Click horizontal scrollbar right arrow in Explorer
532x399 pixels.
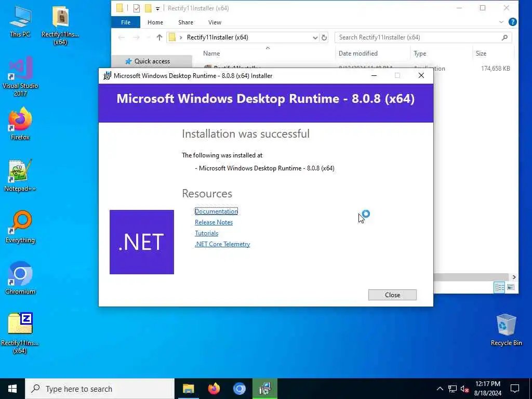[x=514, y=277]
